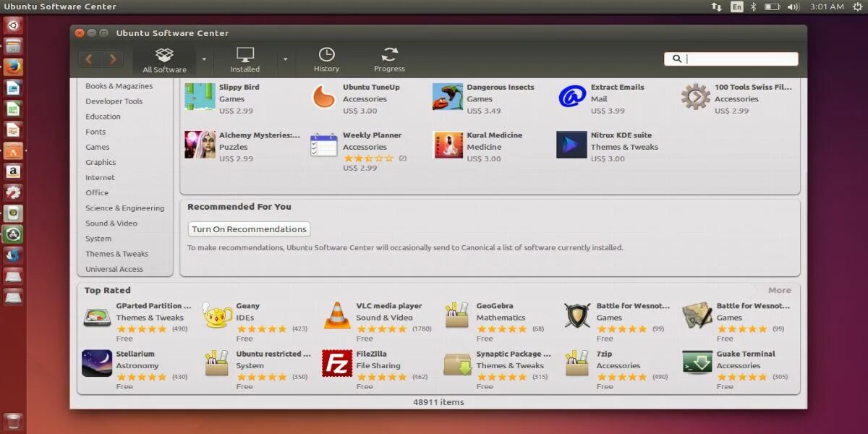Open the Ubuntu restricted extras icon
Image resolution: width=868 pixels, height=434 pixels.
click(217, 363)
